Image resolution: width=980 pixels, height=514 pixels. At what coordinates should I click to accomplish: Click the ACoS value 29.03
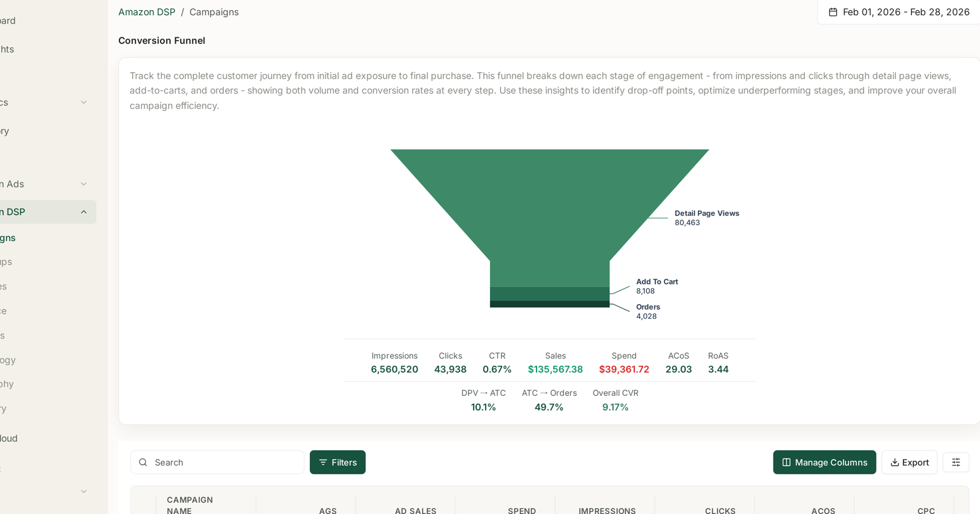click(679, 370)
